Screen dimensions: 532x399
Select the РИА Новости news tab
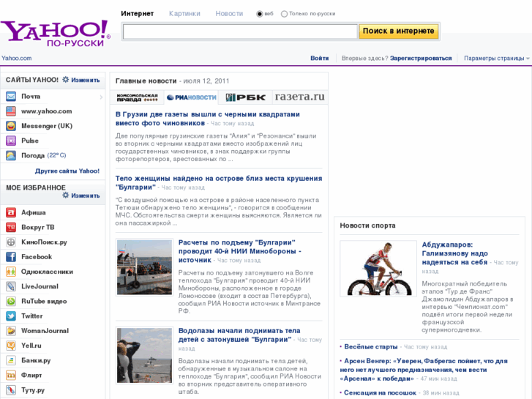click(191, 97)
